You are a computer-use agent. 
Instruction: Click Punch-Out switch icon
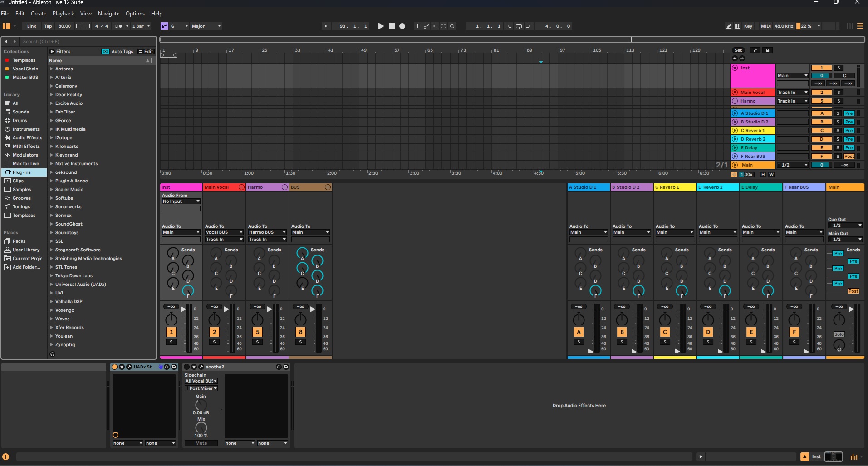(x=529, y=26)
